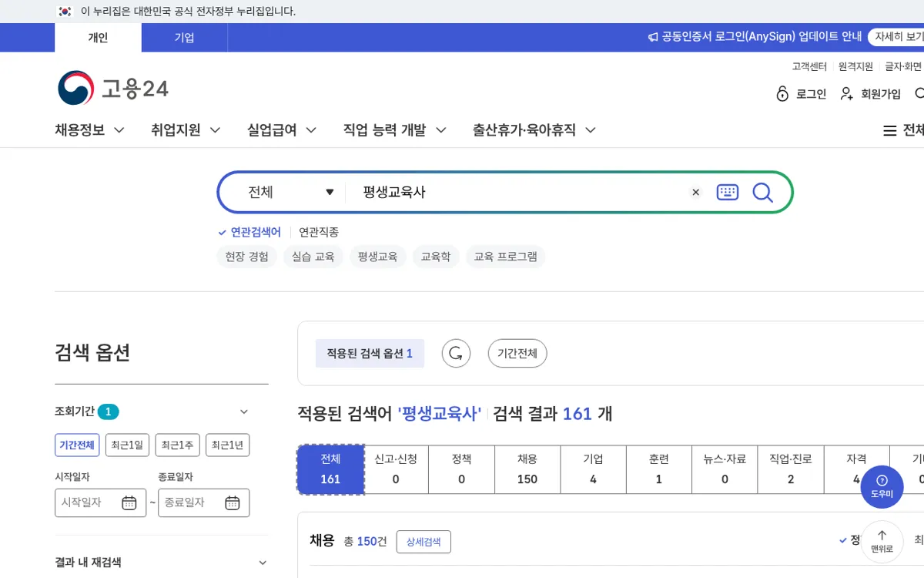Click the search magnifier icon
Screen dimensions: 924x578
tap(762, 192)
